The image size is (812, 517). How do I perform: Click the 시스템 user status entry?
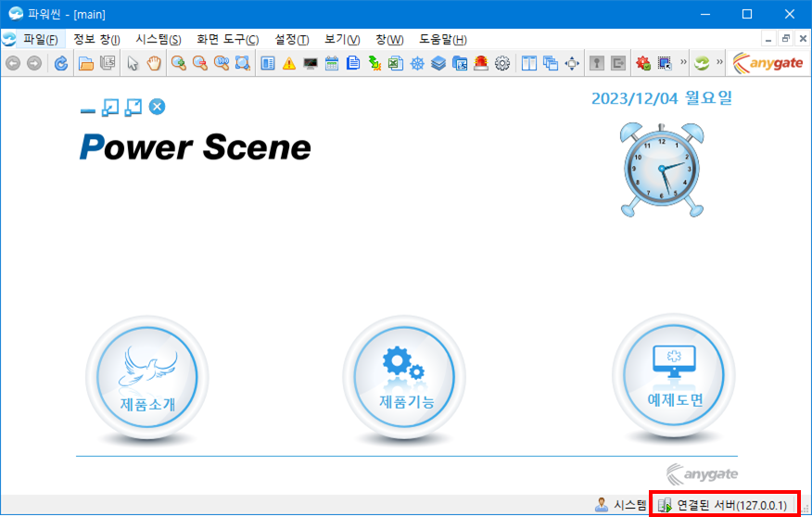(620, 505)
